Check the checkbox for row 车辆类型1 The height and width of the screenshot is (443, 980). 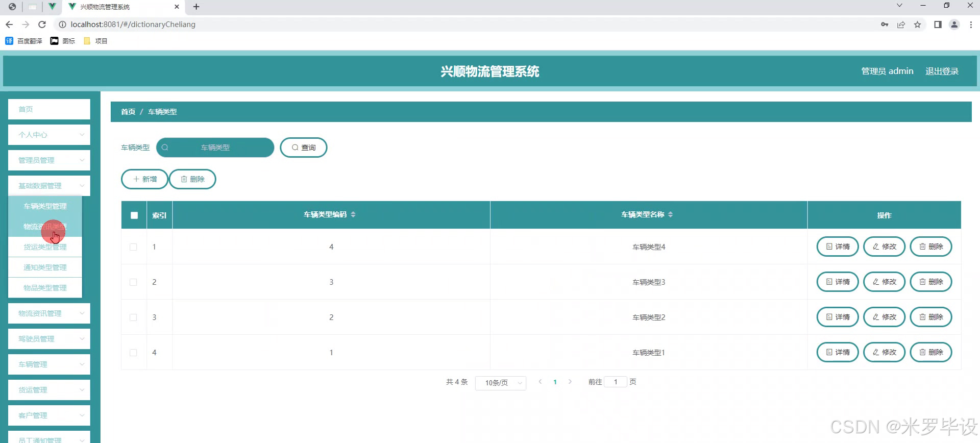click(x=133, y=353)
